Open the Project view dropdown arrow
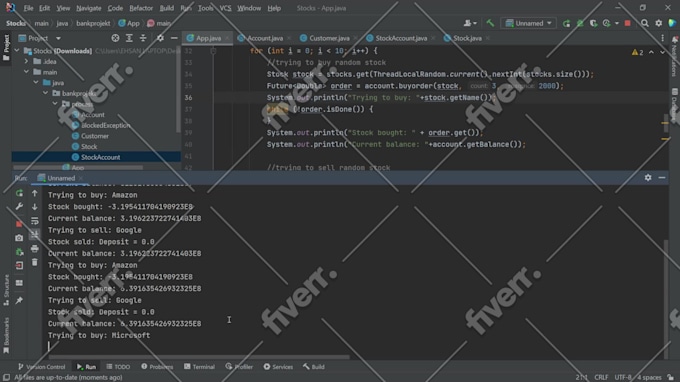680x382 pixels. pyautogui.click(x=58, y=39)
